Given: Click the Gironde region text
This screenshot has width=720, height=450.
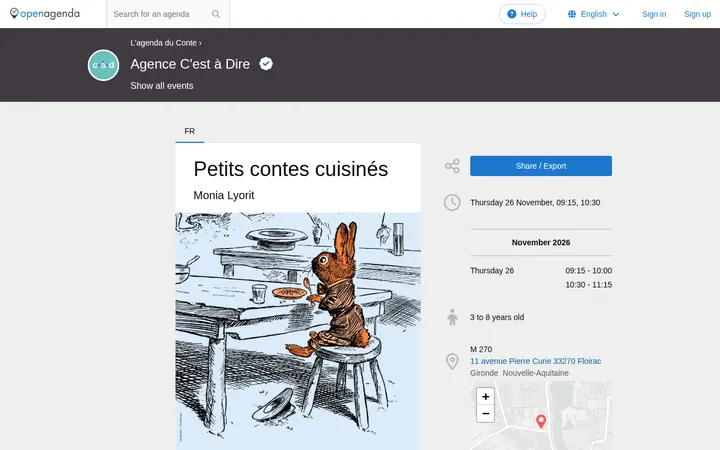Looking at the screenshot, I should [x=484, y=373].
